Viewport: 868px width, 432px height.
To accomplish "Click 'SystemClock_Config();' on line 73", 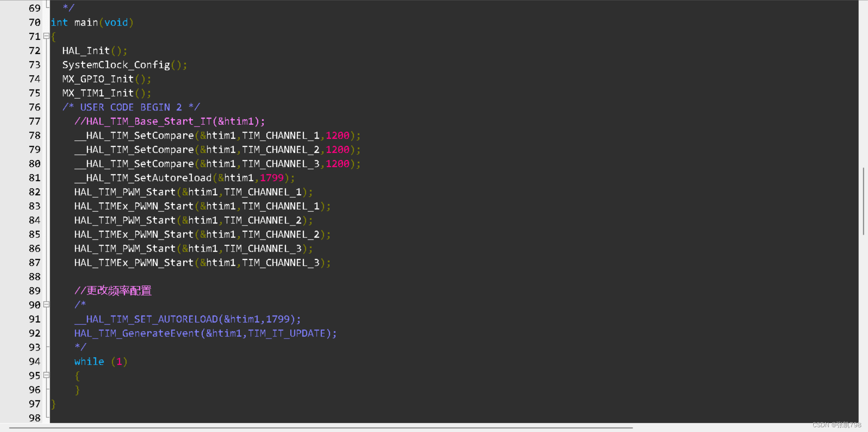I will coord(124,65).
